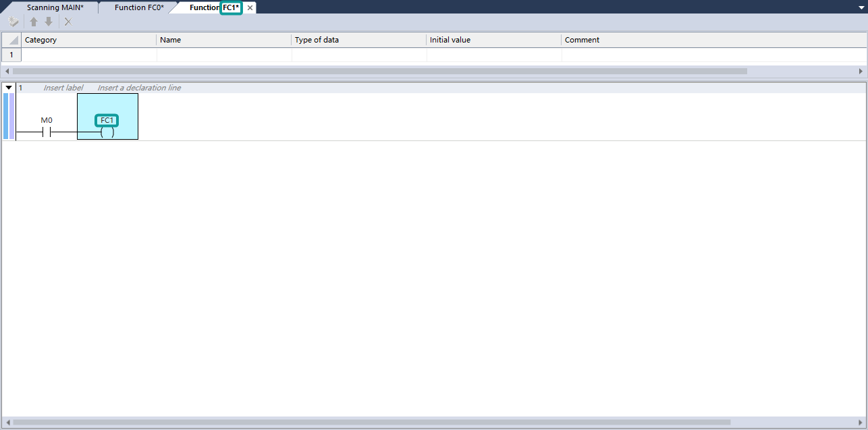
Task: Click the ladder editor bottom scrollbar right arrow
Action: (861, 422)
